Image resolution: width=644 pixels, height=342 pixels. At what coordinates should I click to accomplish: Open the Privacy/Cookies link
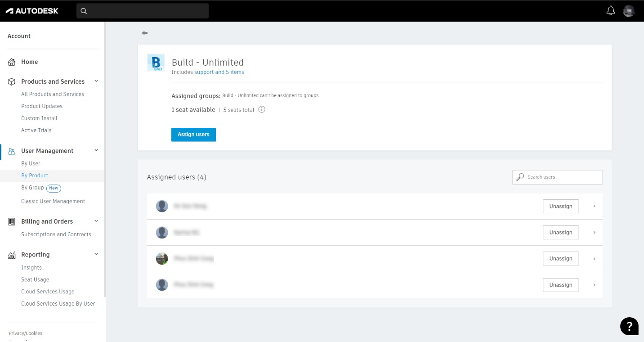pyautogui.click(x=26, y=333)
